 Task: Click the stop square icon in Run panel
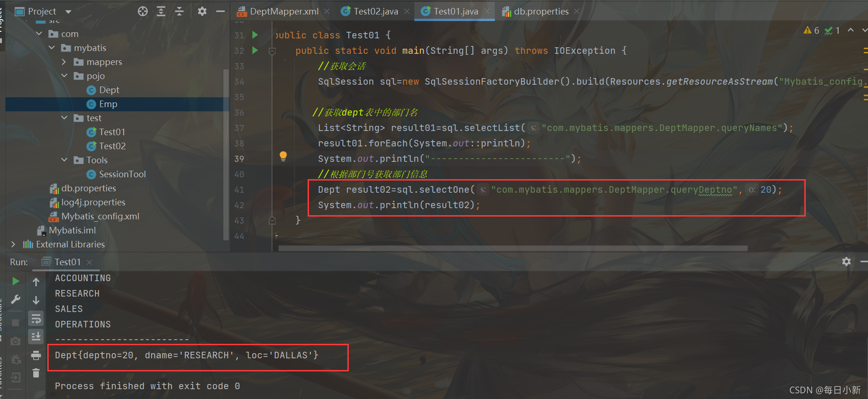coord(15,323)
